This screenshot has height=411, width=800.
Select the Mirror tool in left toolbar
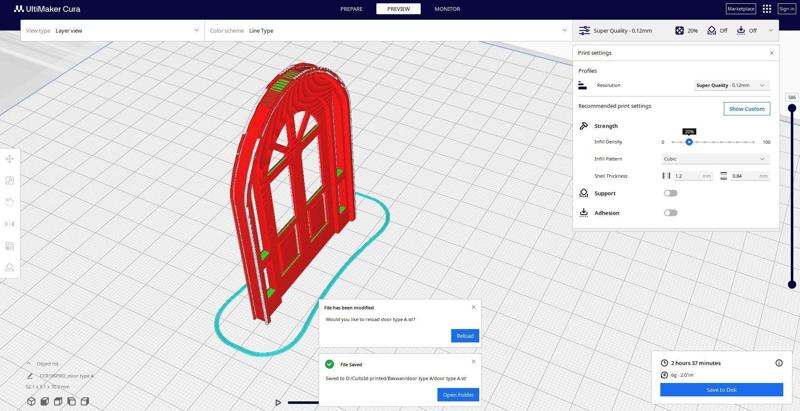pos(10,224)
